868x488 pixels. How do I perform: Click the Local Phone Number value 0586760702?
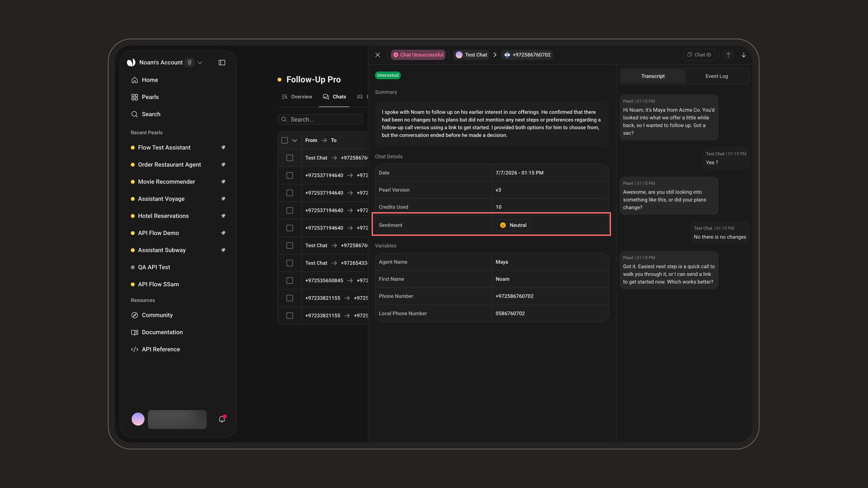click(510, 313)
